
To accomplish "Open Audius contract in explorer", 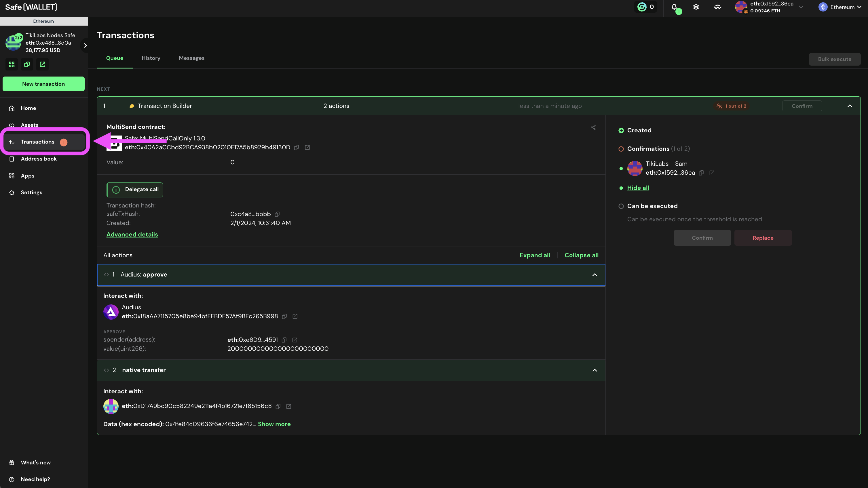I will click(295, 317).
